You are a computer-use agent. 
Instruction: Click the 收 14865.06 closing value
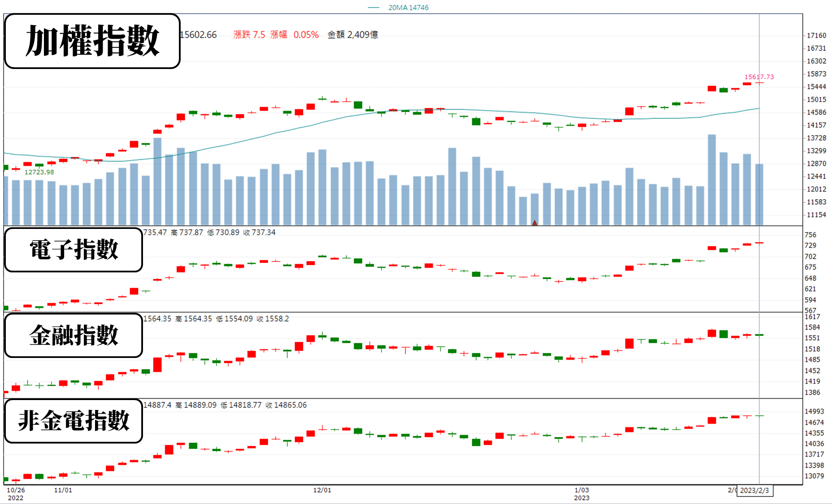[x=286, y=405]
